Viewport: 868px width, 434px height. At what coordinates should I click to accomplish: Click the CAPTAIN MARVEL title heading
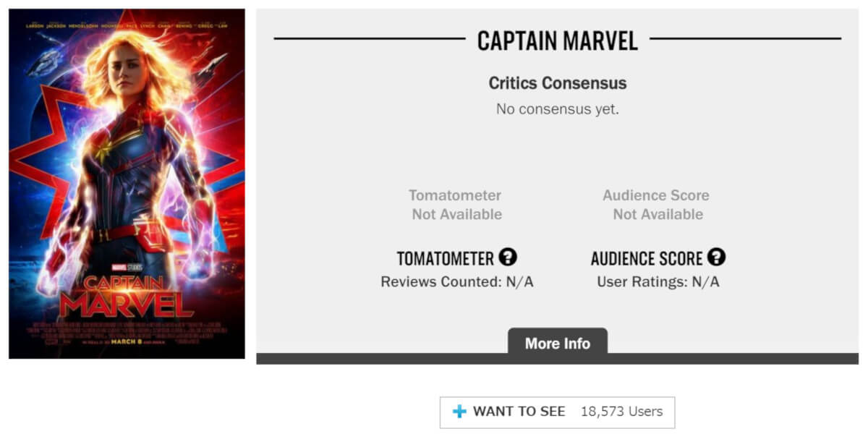click(x=558, y=41)
